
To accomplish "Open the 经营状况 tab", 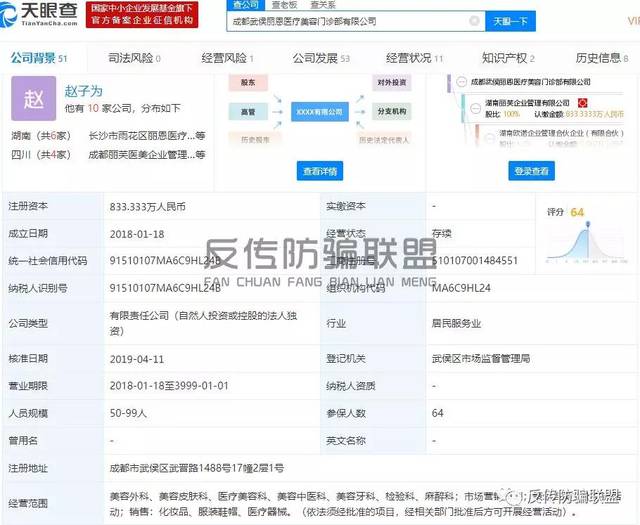I will pyautogui.click(x=414, y=58).
